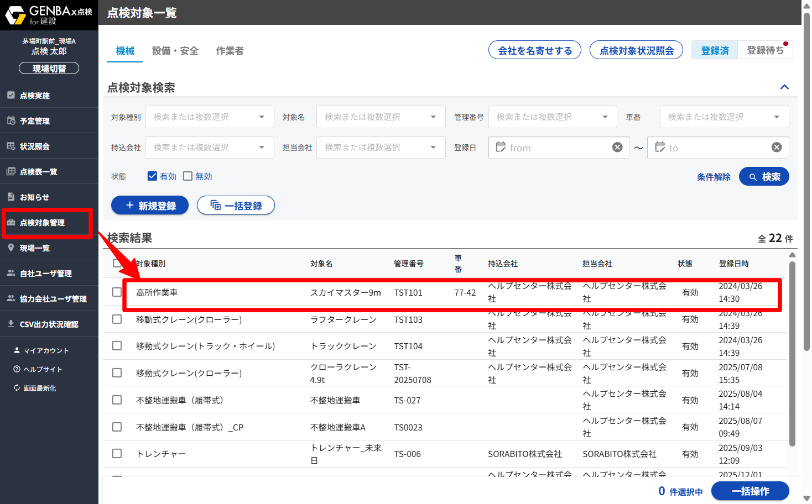Click the お知らせ document icon
This screenshot has height=504, width=812.
[x=11, y=197]
